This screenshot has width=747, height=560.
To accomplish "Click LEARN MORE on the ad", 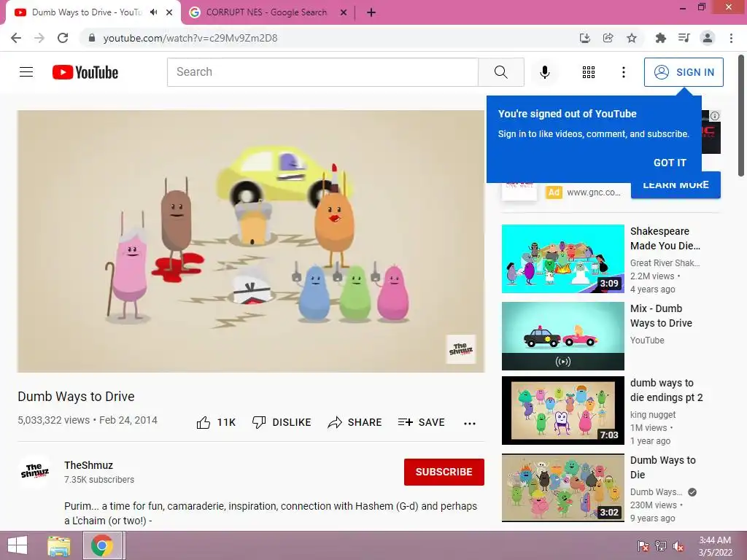I will point(676,185).
